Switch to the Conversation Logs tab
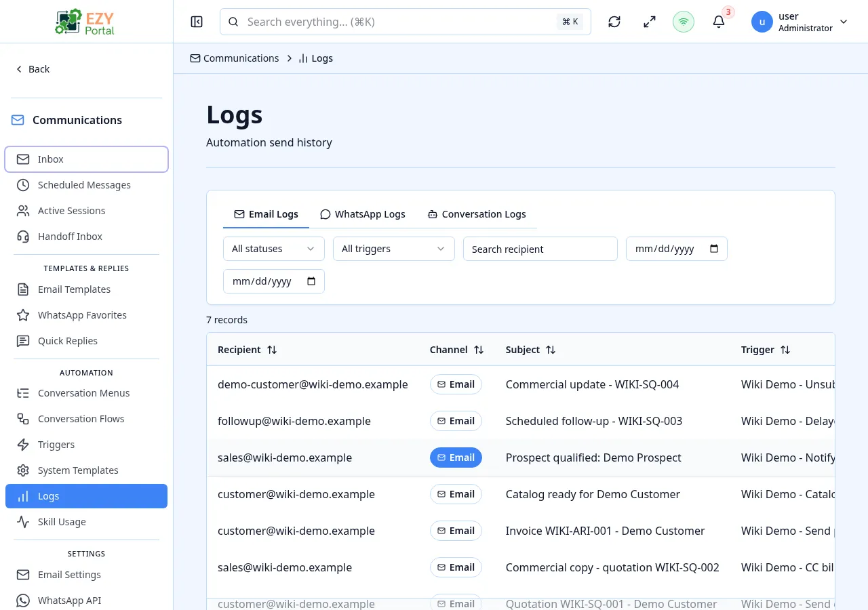This screenshot has height=610, width=868. 477,214
